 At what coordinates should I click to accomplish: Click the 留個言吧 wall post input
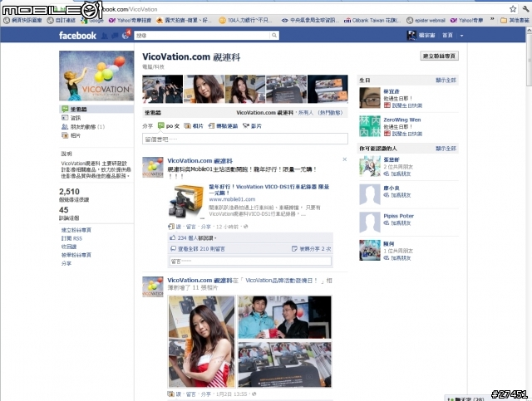point(245,139)
